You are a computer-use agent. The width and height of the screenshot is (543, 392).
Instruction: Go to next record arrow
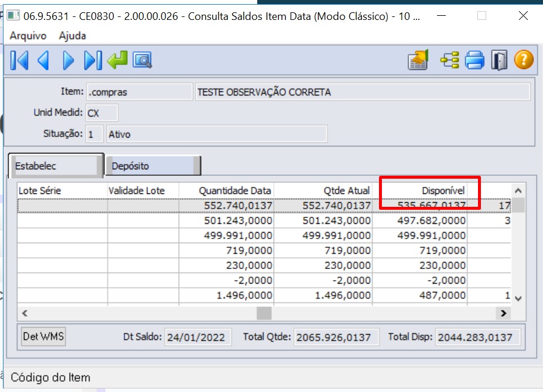coord(68,60)
